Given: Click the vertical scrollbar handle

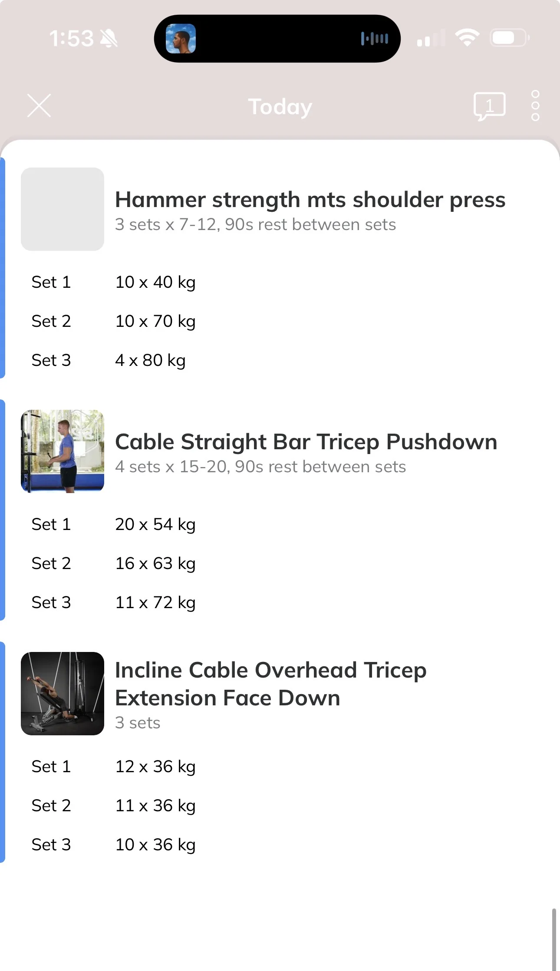Looking at the screenshot, I should tap(554, 939).
